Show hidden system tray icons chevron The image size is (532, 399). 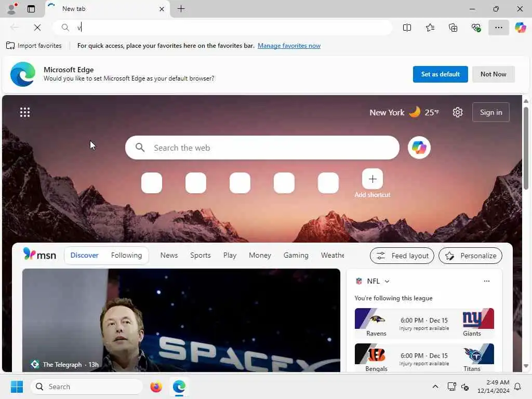pyautogui.click(x=435, y=387)
